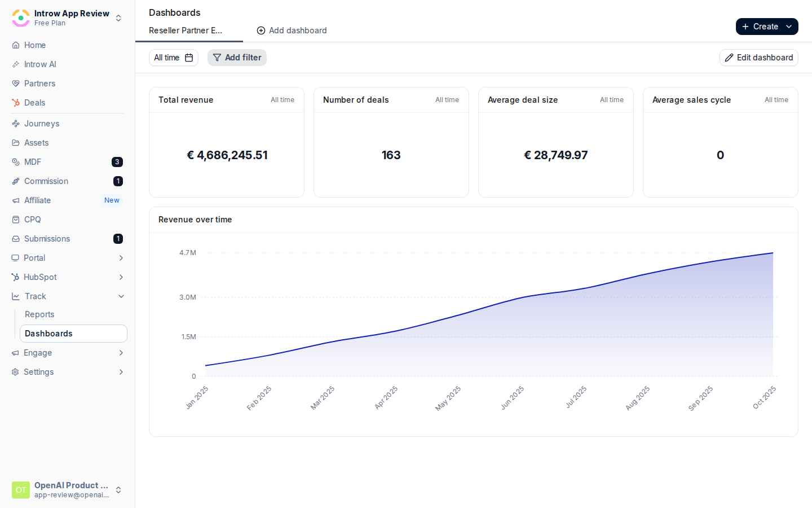The height and width of the screenshot is (508, 812).
Task: Click the All time text in date filter
Action: click(166, 58)
